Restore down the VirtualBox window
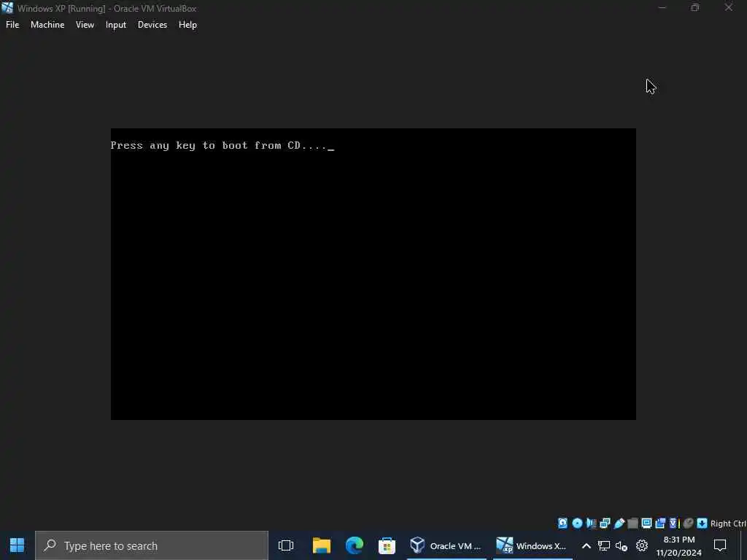The height and width of the screenshot is (560, 747). pyautogui.click(x=695, y=7)
